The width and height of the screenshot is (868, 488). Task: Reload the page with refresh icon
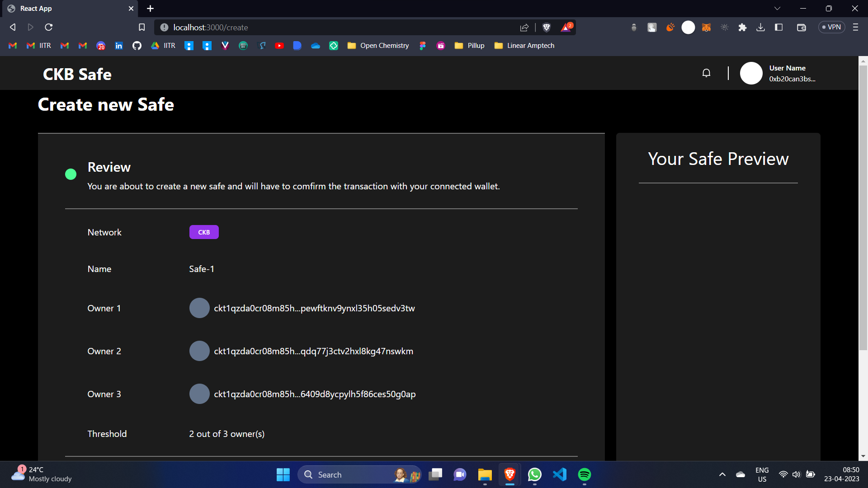(49, 28)
